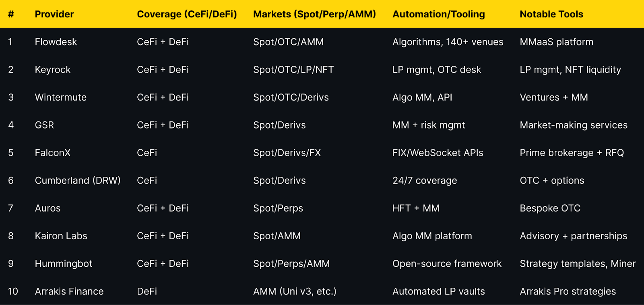Click MMaaS platform cell
Viewport: 644px width, 305px height.
pos(557,42)
